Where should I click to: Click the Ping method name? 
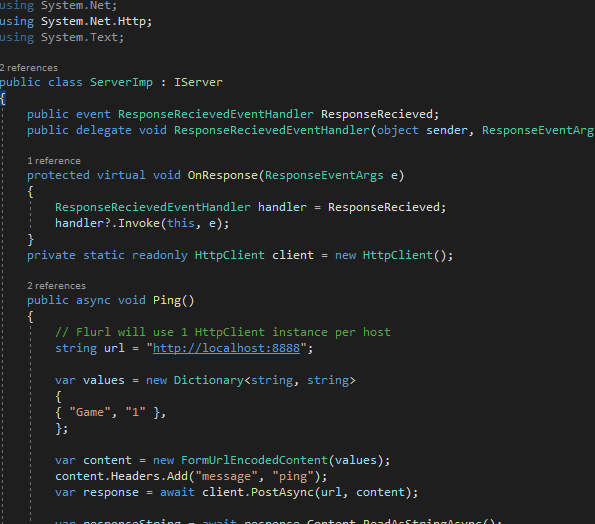[167, 300]
